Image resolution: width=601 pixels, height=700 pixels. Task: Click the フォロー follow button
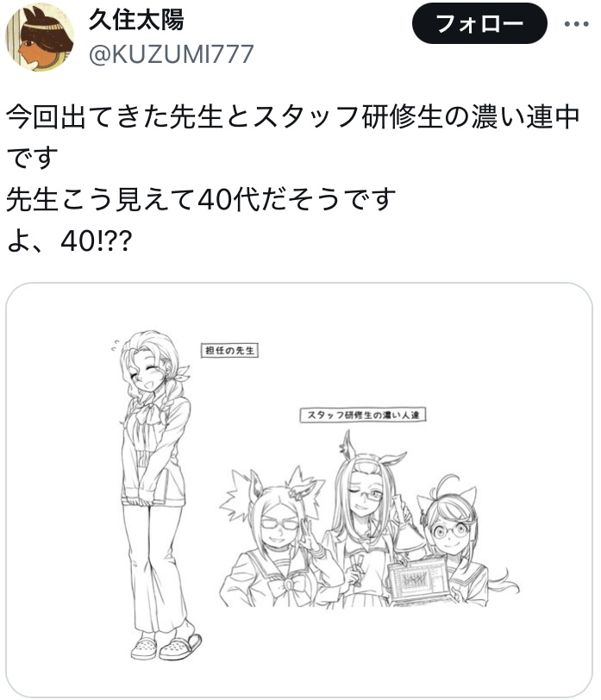[x=479, y=23]
